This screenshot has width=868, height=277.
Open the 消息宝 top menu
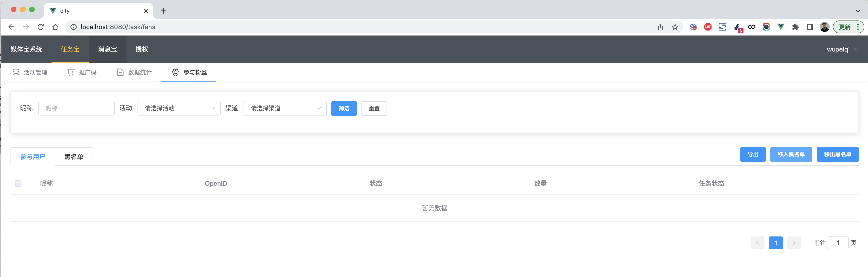107,49
